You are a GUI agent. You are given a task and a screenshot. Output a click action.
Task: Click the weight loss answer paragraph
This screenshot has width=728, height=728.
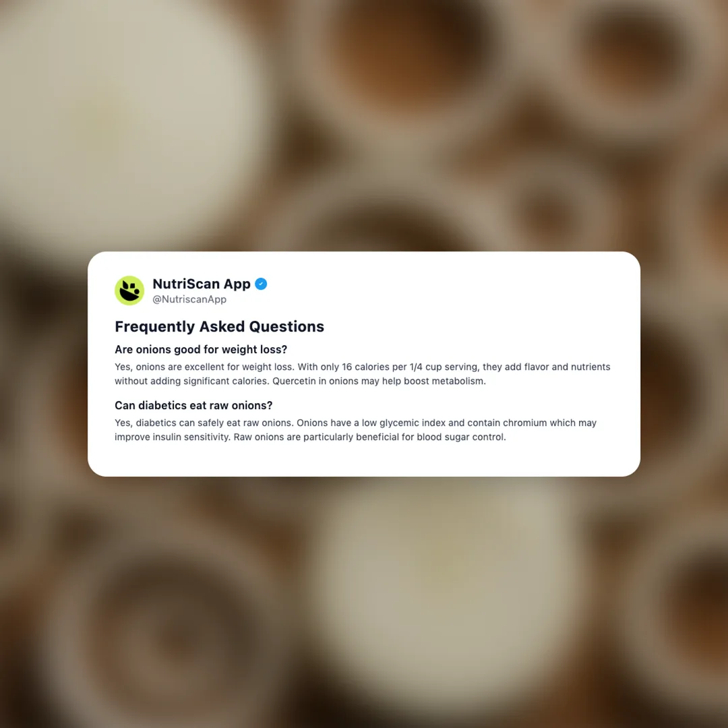(363, 373)
